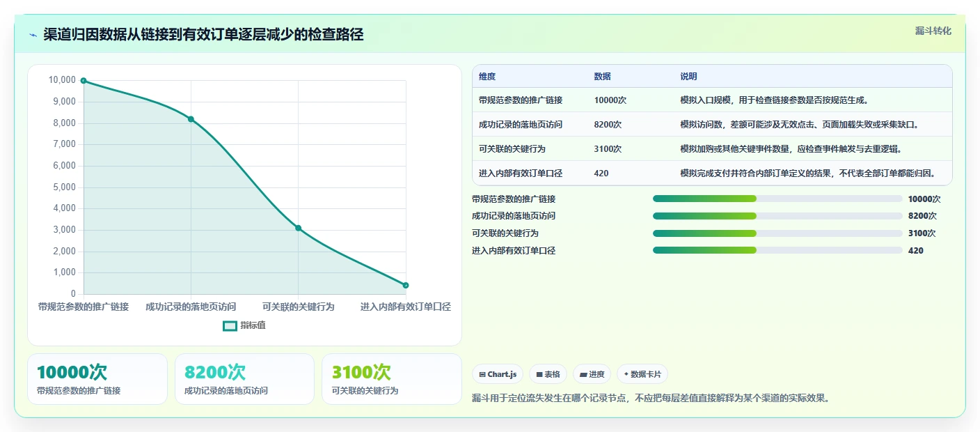Click description starting 模拟入口规模
The image size is (980, 432).
pos(774,100)
